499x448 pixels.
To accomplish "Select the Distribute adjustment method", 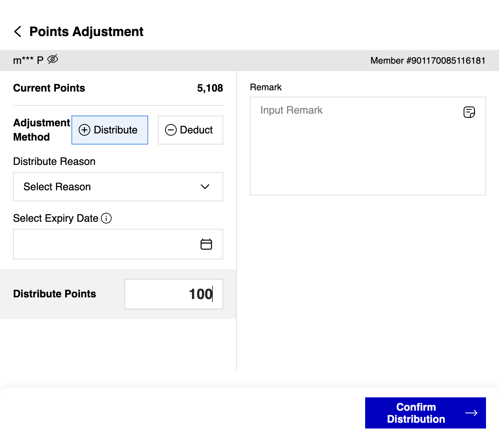I will point(110,130).
